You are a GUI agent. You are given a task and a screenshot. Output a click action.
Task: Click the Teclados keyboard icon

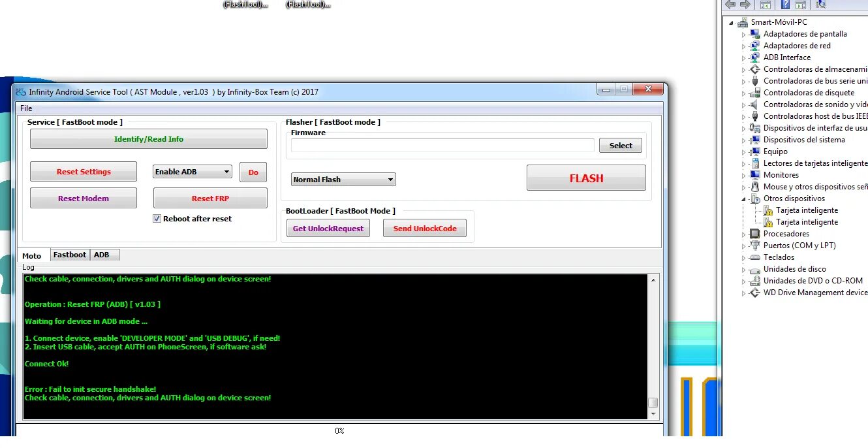pos(755,257)
